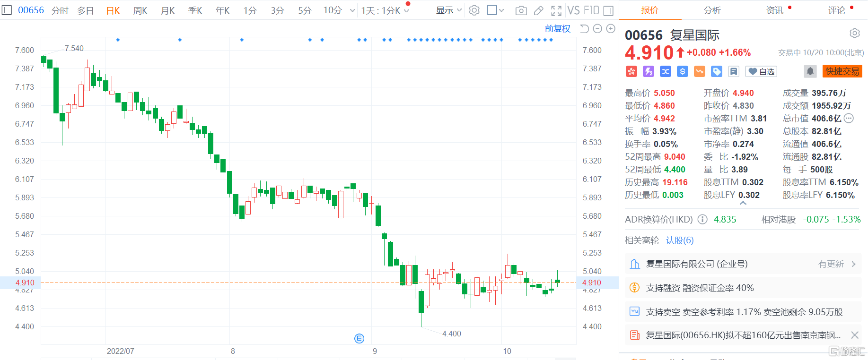Click the company building icon
The width and height of the screenshot is (868, 360).
[x=635, y=264]
